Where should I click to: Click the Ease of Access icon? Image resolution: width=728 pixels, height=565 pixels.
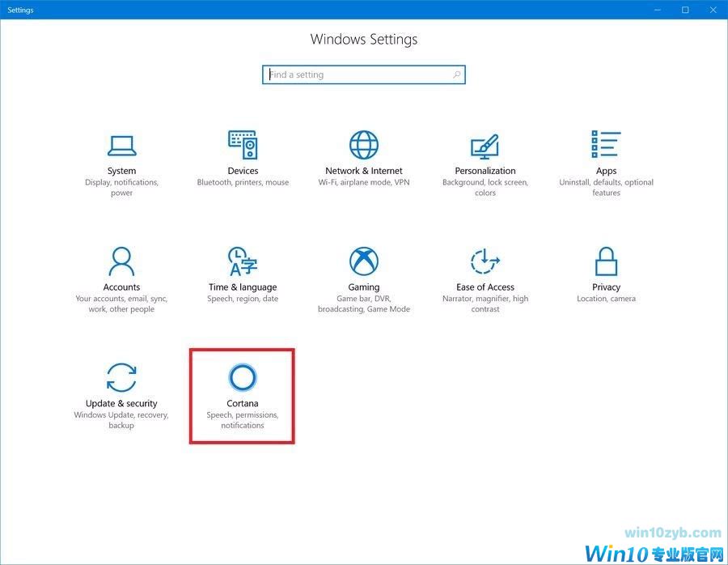point(485,261)
